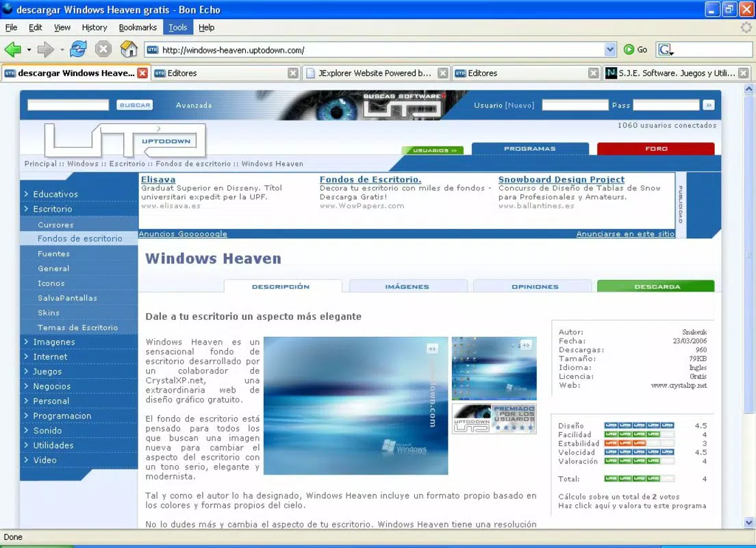Open back history dropdown arrow
The height and width of the screenshot is (548, 756).
pyautogui.click(x=29, y=50)
